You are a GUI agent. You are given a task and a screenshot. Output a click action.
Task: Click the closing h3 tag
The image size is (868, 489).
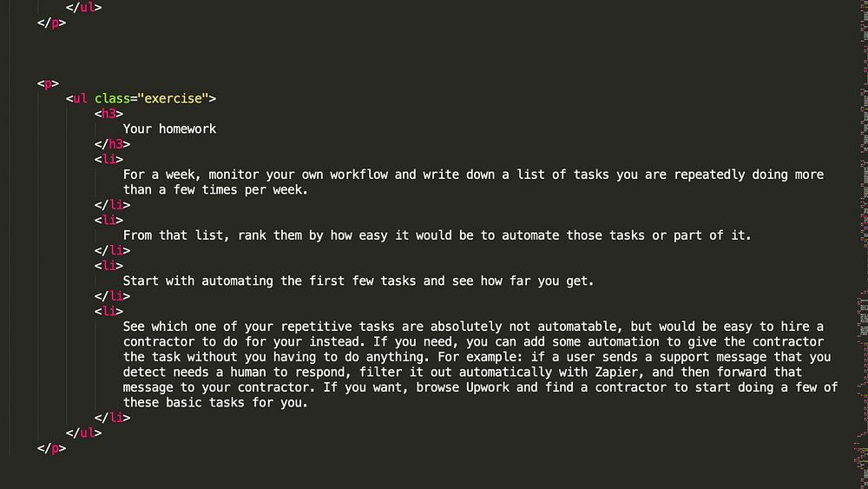click(x=112, y=144)
